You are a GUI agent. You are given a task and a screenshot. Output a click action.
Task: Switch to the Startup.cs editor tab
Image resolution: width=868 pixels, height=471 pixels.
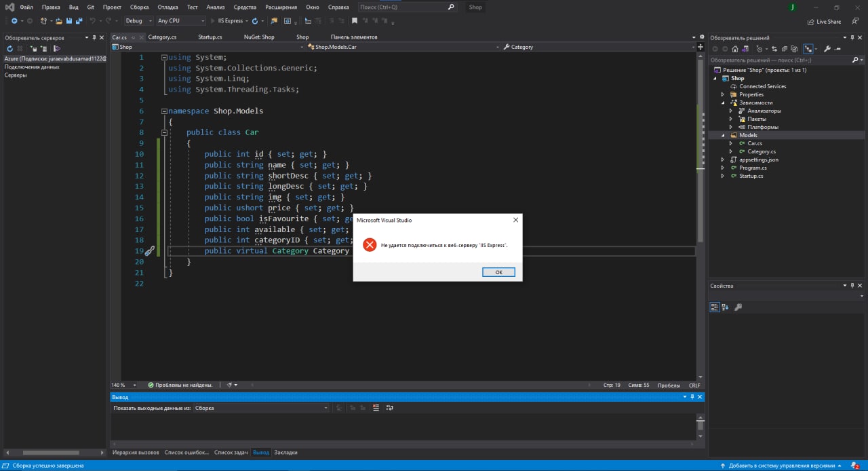[x=210, y=37]
